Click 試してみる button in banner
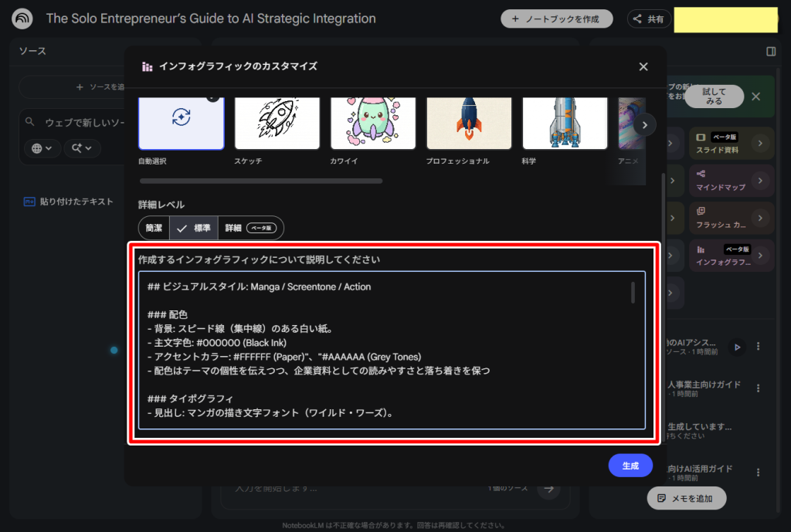This screenshot has width=791, height=532. pos(714,97)
